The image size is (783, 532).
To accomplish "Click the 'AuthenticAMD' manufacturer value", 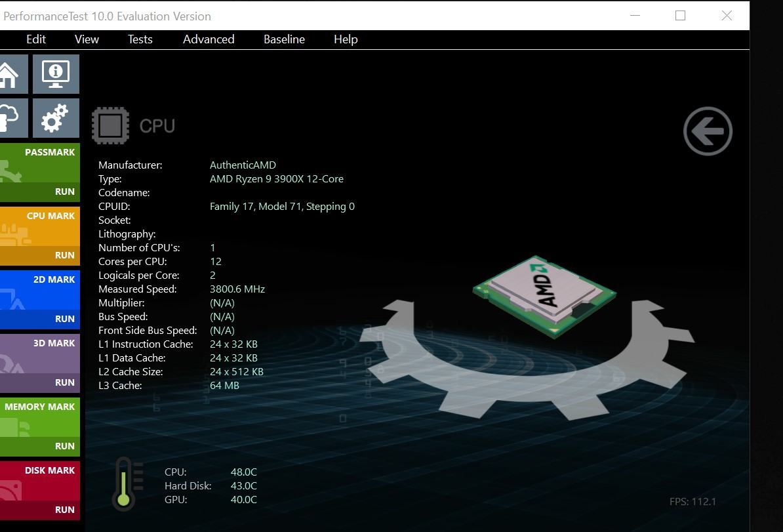I will (x=243, y=165).
